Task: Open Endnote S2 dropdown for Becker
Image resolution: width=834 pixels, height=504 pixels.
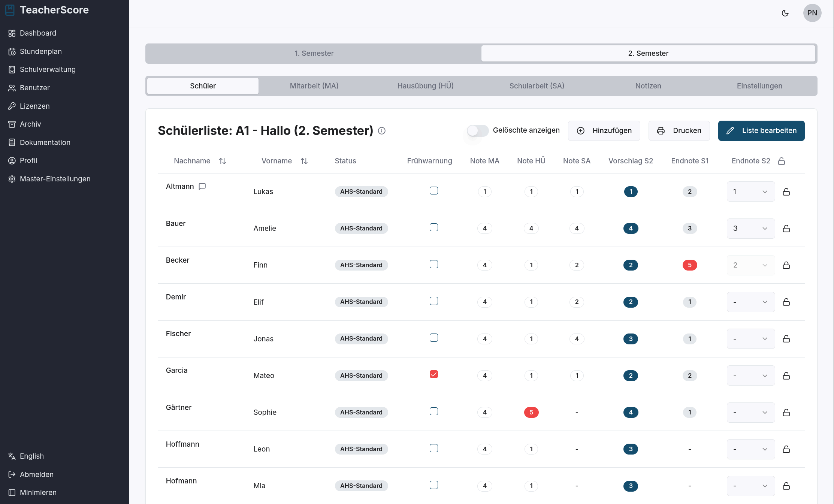Action: [x=751, y=265]
